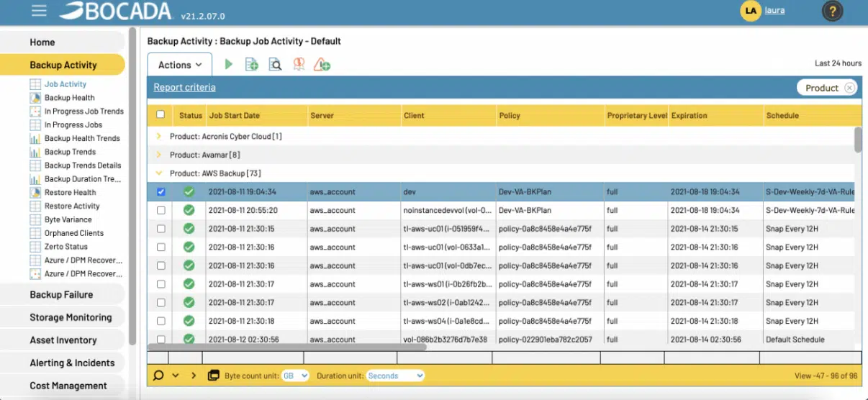The width and height of the screenshot is (868, 400).
Task: Click the Restore Activity grid icon
Action: [x=35, y=206]
